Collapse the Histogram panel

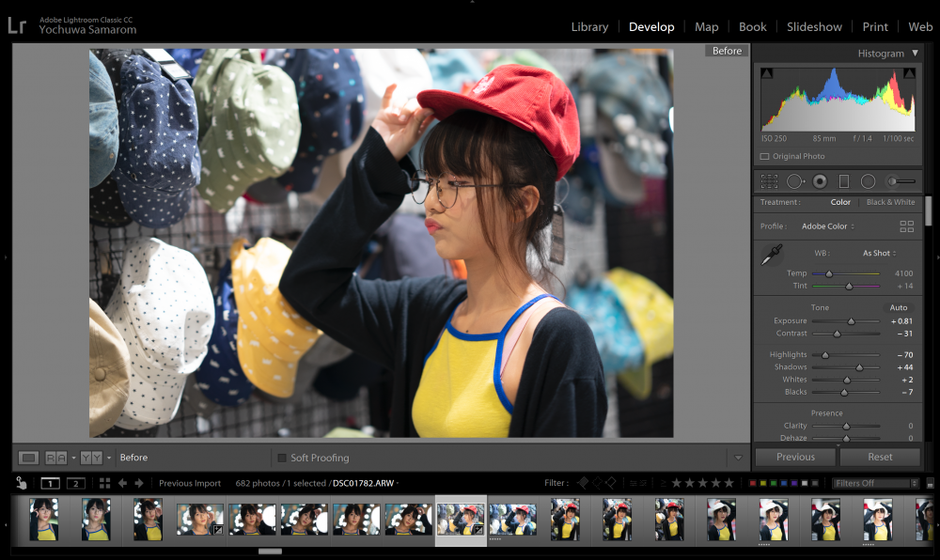tap(915, 54)
